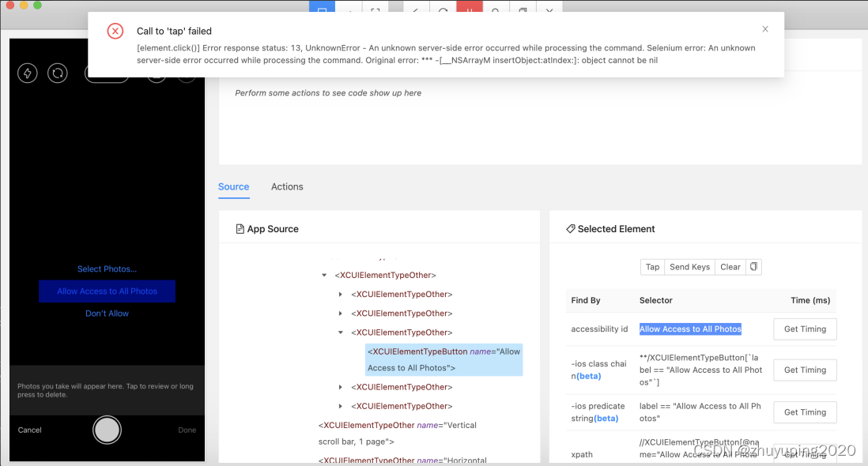Click the yellow macOS minimize window button
This screenshot has width=868, height=466.
24,5
